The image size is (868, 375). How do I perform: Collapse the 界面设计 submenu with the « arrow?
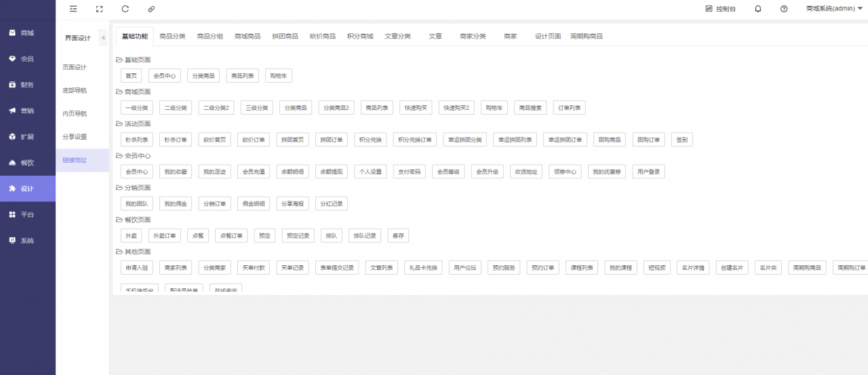coord(103,38)
